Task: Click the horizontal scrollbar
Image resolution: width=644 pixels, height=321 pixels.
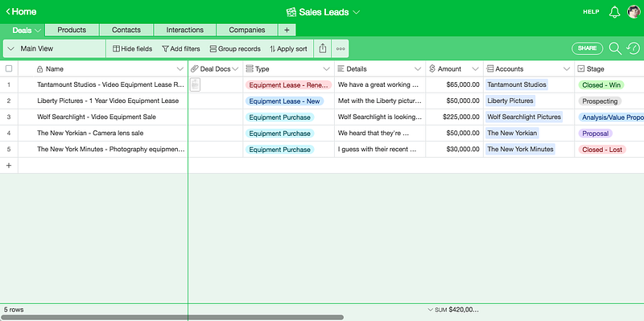Action: [x=171, y=317]
